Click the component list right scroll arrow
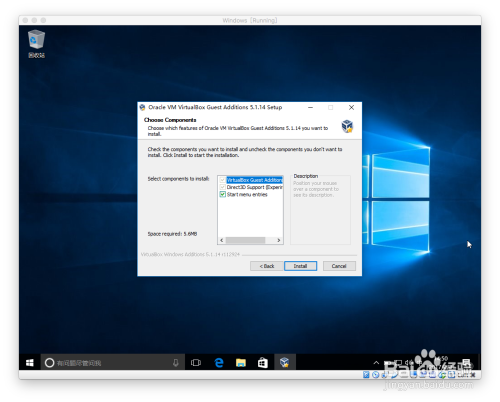The height and width of the screenshot is (402, 500). pos(279,240)
